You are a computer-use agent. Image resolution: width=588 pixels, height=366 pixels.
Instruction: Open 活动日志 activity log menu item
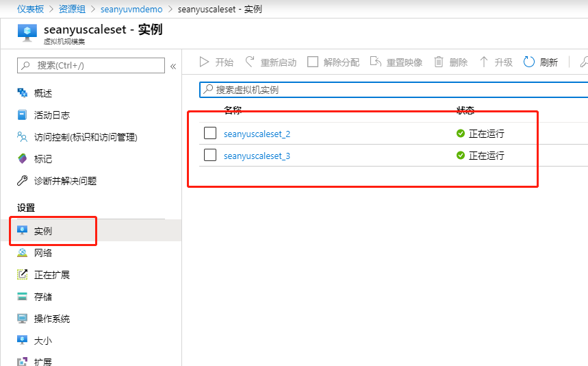pos(51,115)
